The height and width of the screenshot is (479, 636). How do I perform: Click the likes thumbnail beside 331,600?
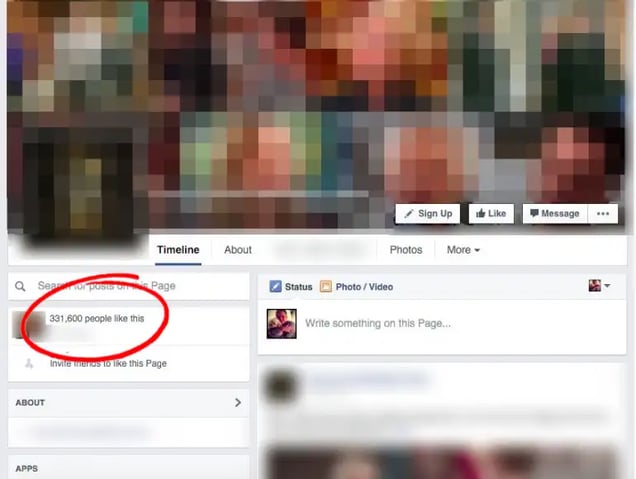pyautogui.click(x=28, y=325)
